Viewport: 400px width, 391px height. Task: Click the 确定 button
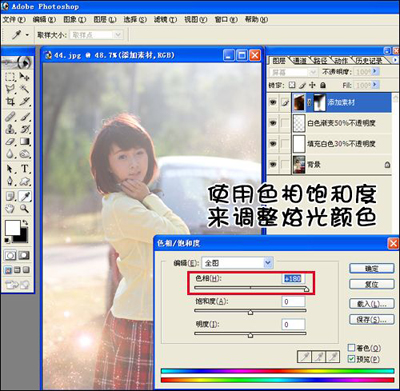[372, 268]
